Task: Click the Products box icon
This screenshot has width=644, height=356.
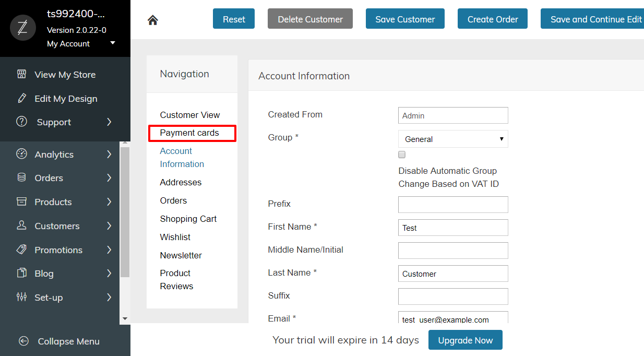Action: (x=21, y=201)
